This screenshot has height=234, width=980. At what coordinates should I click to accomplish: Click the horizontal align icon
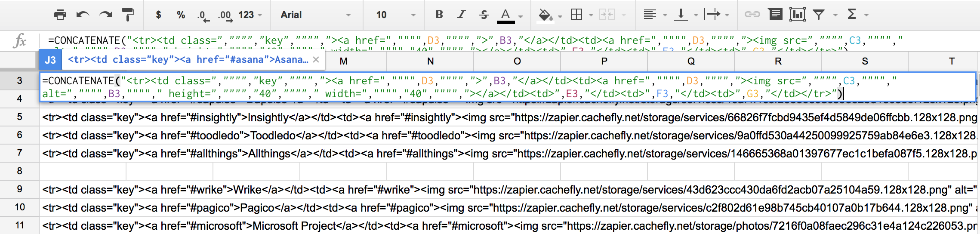(x=650, y=15)
